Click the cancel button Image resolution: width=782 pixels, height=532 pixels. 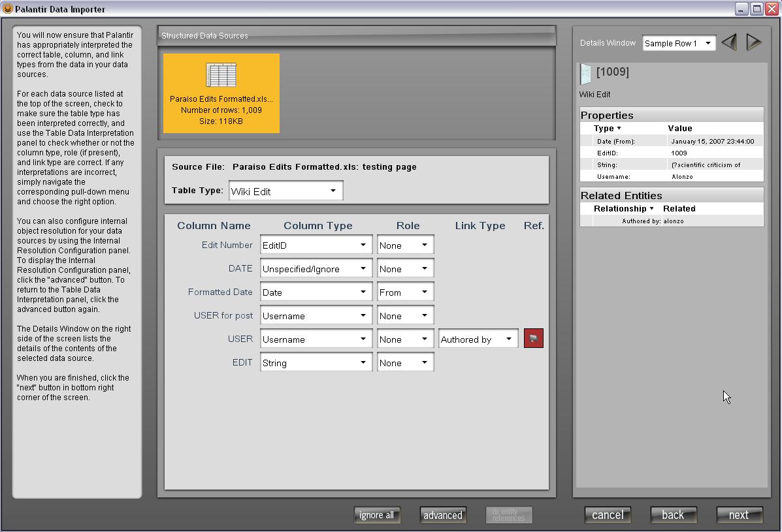coord(608,515)
